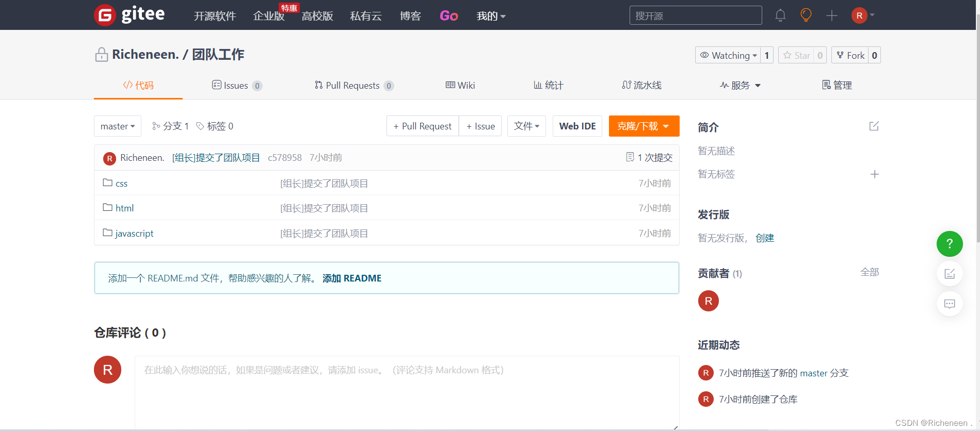The height and width of the screenshot is (431, 980).
Task: Click the + Pull Request button
Action: coord(423,126)
